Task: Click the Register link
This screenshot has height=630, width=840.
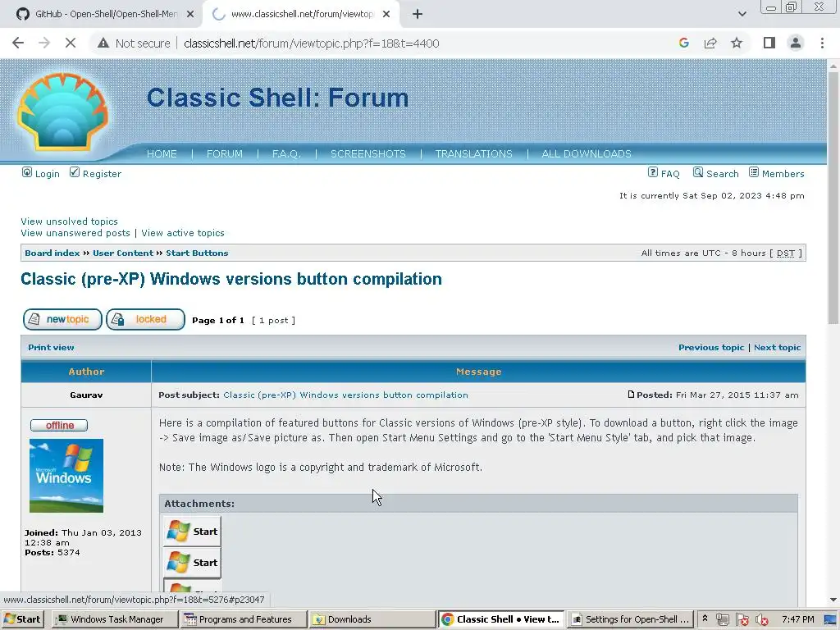Action: coord(102,174)
